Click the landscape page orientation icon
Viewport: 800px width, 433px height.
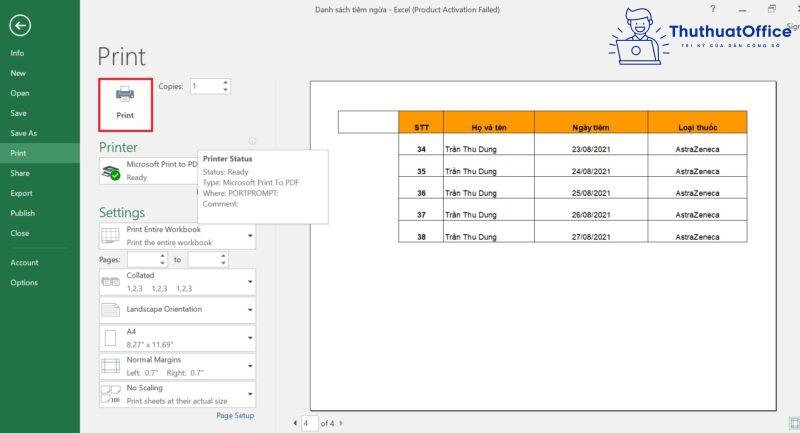111,310
